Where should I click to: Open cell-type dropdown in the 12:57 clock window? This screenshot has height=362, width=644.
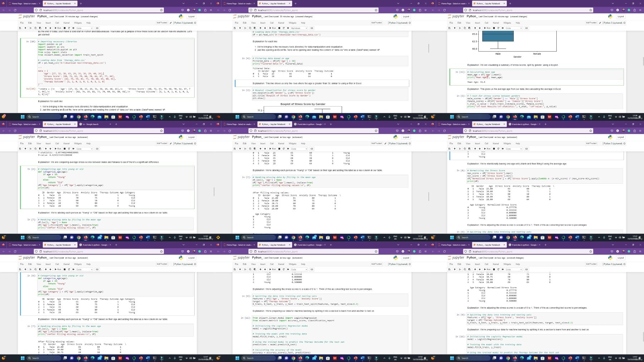point(514,269)
